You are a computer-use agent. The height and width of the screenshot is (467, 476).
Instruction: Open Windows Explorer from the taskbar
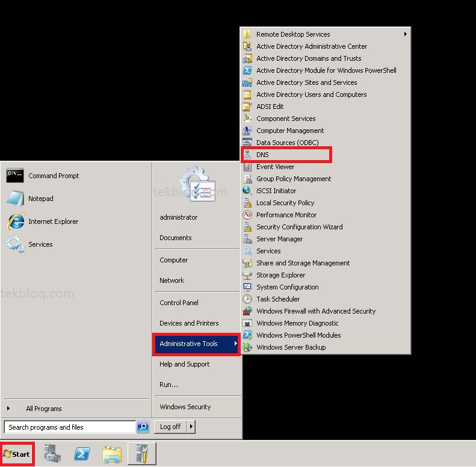[113, 454]
